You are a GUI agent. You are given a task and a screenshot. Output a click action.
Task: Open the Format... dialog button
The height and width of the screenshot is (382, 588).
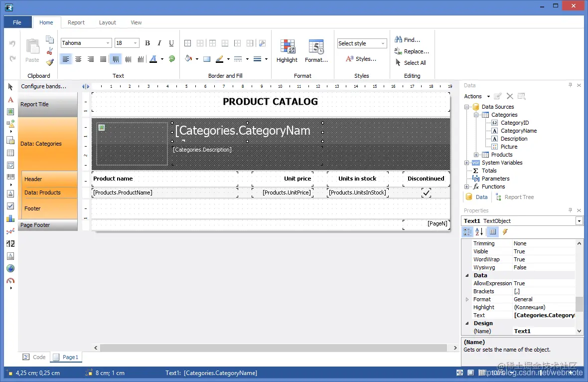tap(316, 51)
